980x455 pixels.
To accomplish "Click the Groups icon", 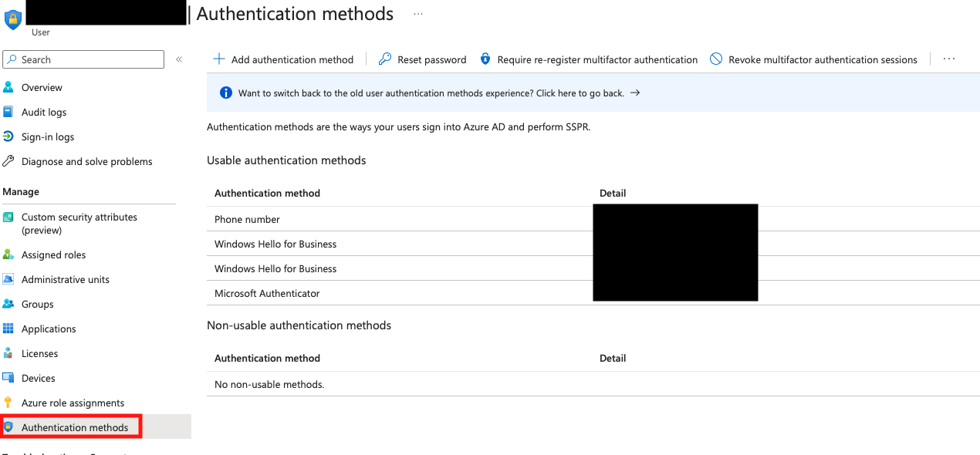I will (x=8, y=304).
